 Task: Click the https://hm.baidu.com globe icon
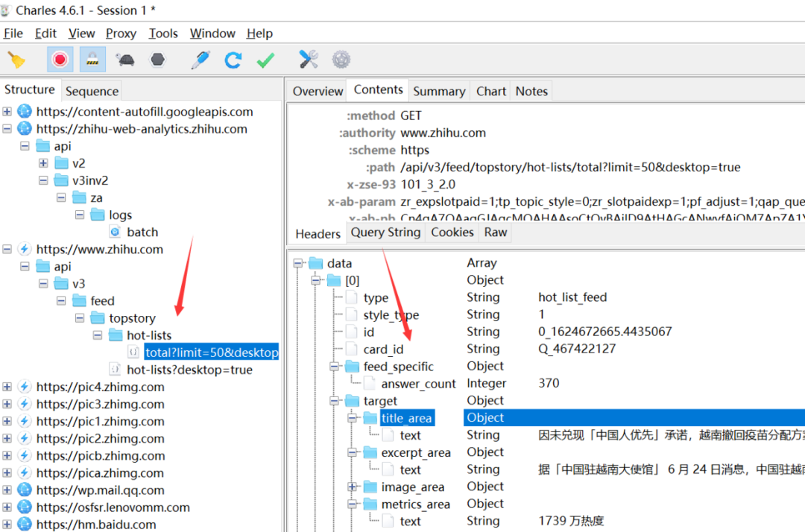point(24,525)
